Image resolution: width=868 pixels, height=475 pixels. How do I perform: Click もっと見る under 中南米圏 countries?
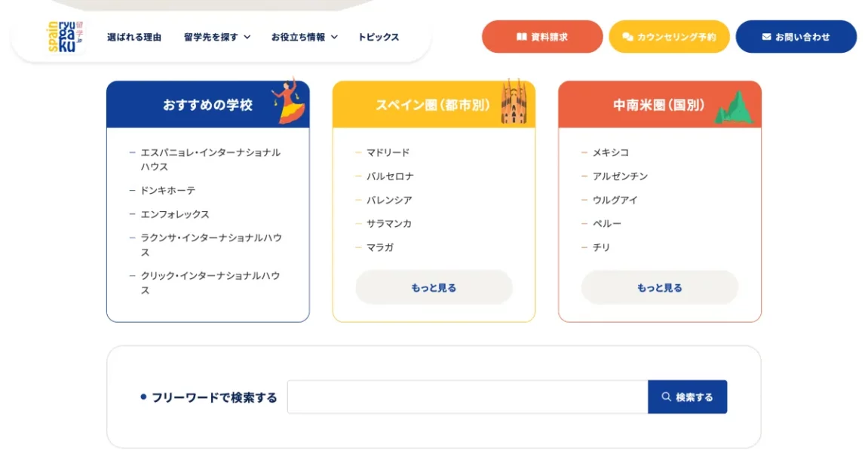pos(660,287)
